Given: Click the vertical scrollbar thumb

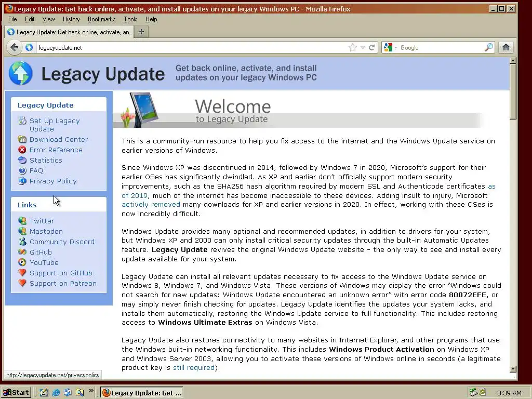Looking at the screenshot, I should coord(513,91).
